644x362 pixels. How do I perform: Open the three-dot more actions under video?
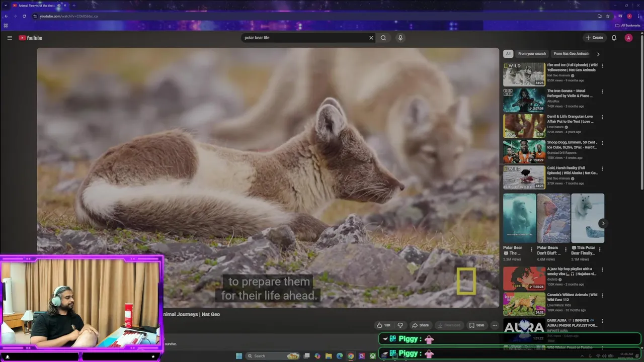click(x=495, y=325)
